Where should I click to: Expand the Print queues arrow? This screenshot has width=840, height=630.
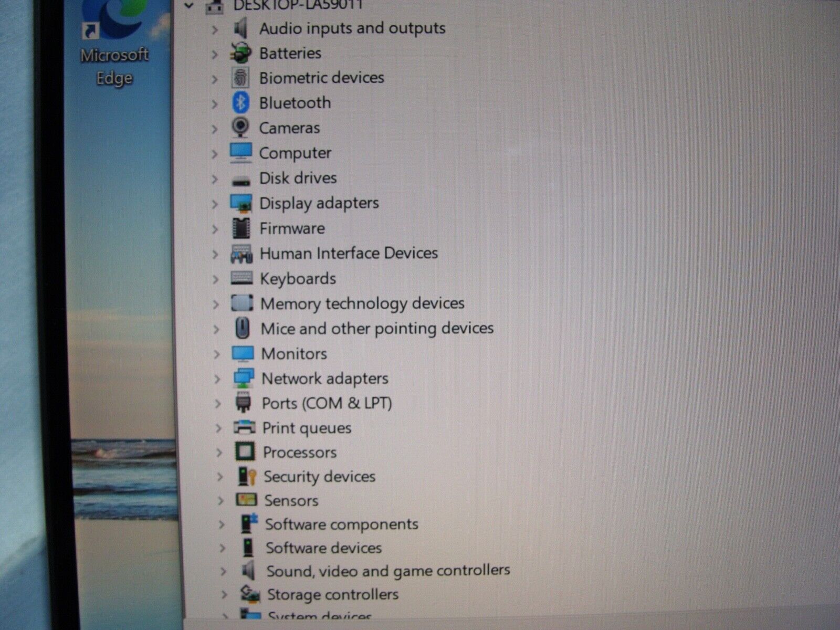click(218, 428)
